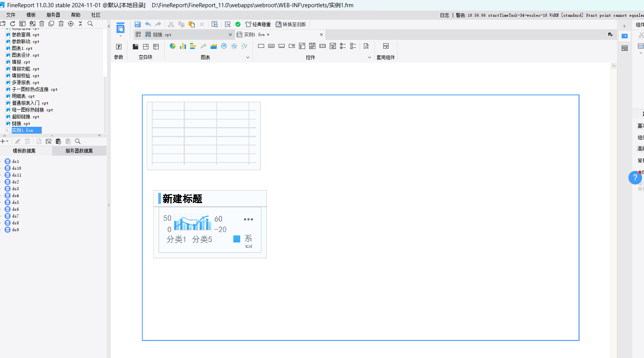
Task: Select the chart preview under 新建标题
Action: [210, 230]
